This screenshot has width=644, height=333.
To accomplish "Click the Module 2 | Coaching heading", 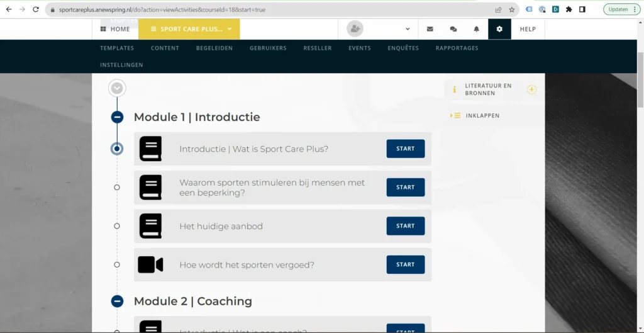I will click(193, 302).
